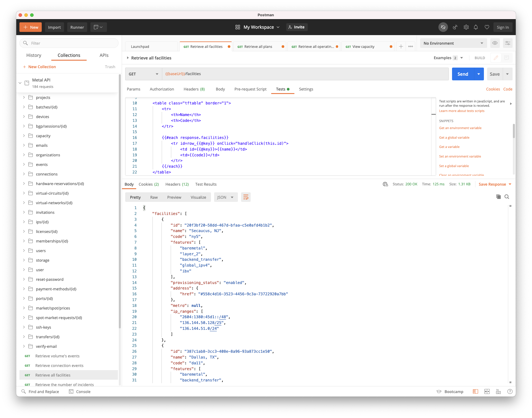Open Bootcamp from status bar
Screen dimensions: 532x418
(x=450, y=392)
